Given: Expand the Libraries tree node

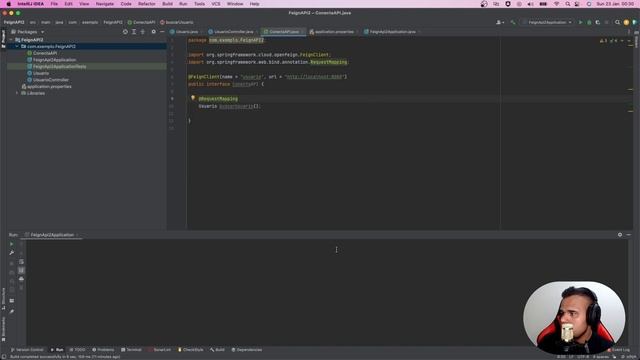Looking at the screenshot, I should pos(17,93).
